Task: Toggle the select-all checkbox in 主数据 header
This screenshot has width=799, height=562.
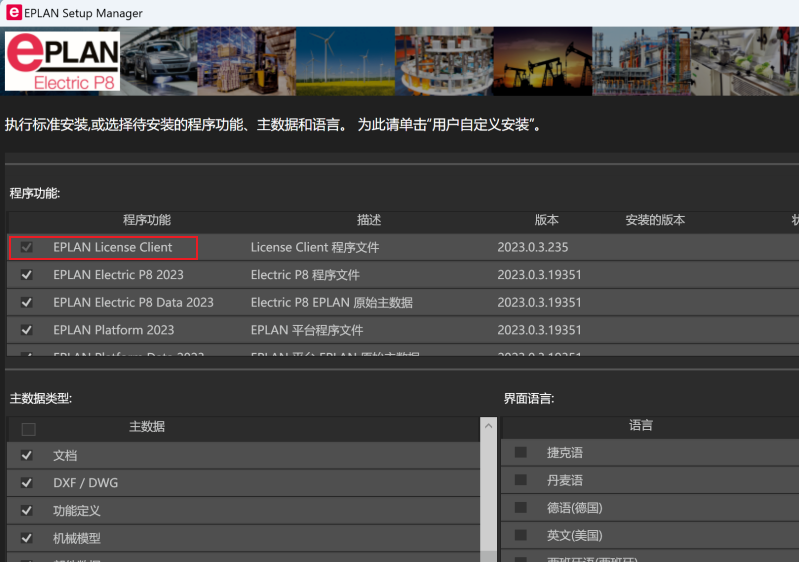Action: [x=28, y=429]
